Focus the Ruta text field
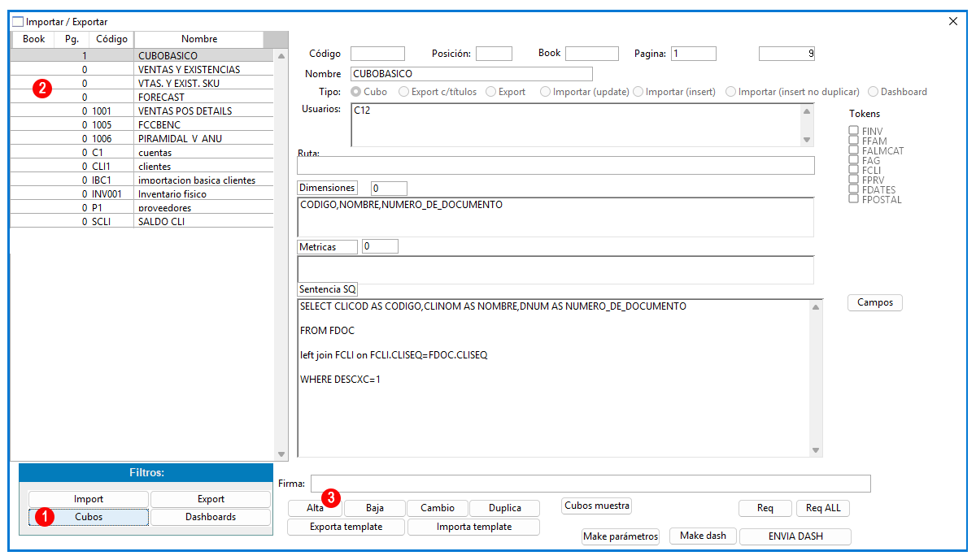The image size is (976, 560). pos(556,165)
